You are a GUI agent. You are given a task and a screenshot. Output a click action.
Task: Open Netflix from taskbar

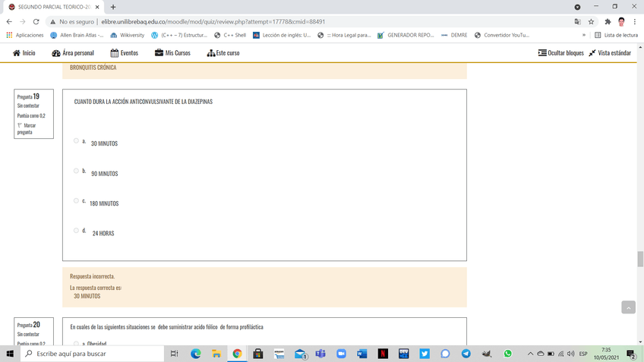(383, 354)
